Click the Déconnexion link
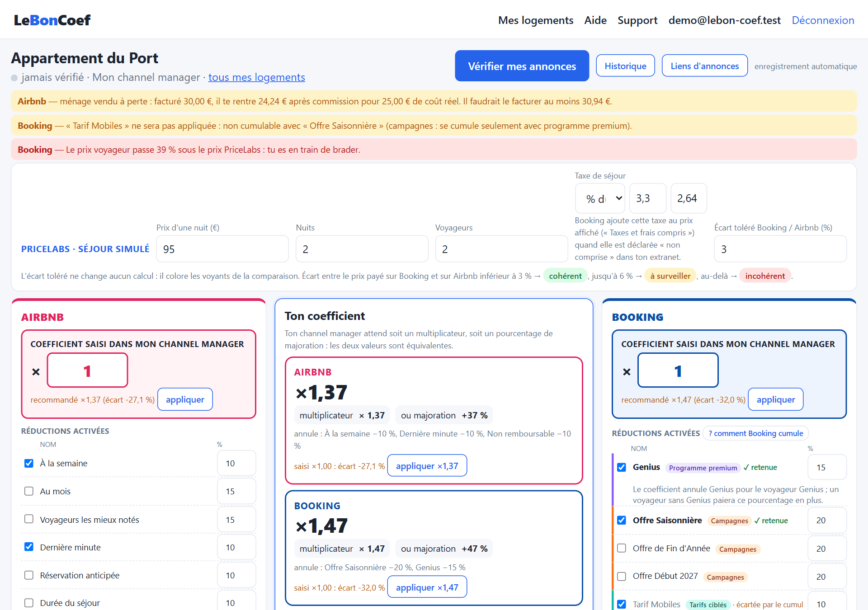 (x=823, y=20)
